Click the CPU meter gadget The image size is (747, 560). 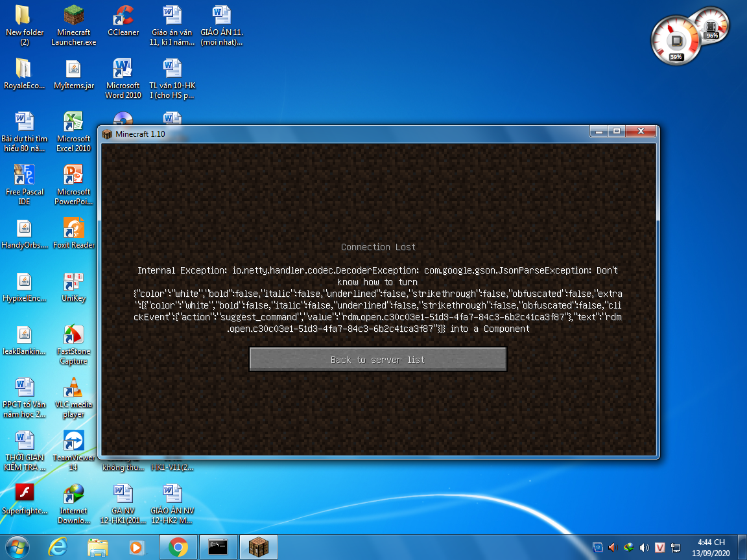coord(676,40)
